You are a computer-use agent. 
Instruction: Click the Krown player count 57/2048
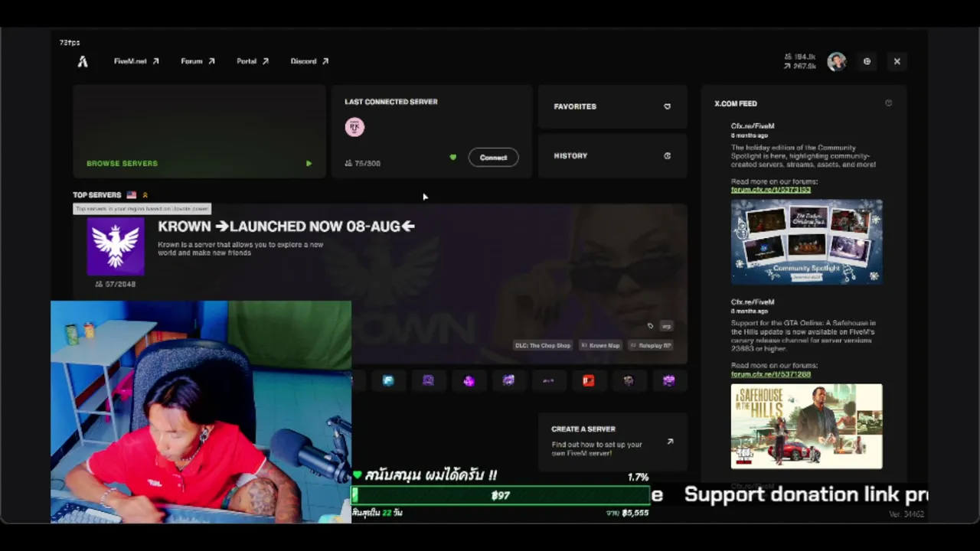[x=116, y=284]
